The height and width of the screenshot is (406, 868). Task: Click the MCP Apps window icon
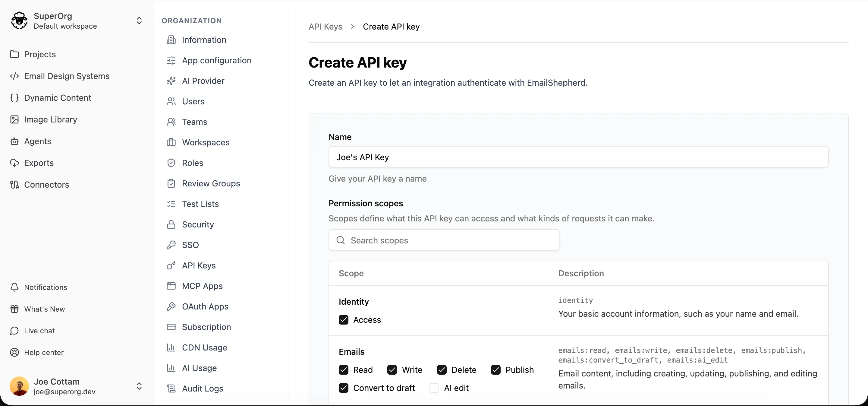pos(171,286)
